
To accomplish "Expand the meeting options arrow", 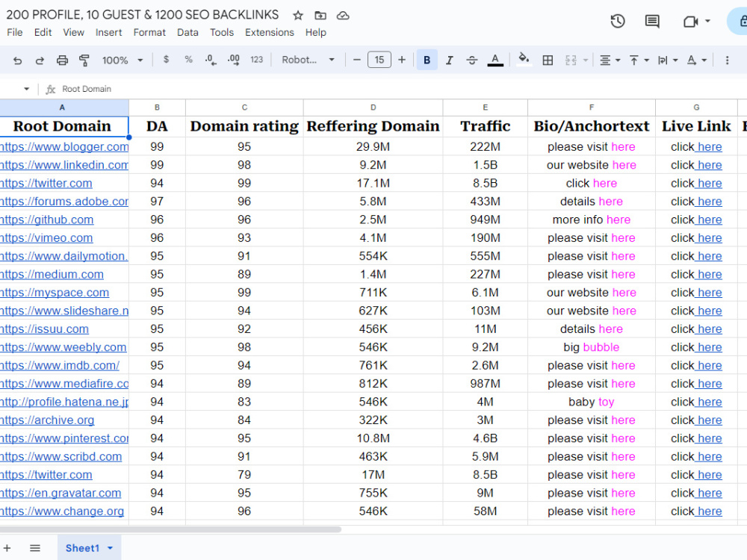I will coord(707,21).
